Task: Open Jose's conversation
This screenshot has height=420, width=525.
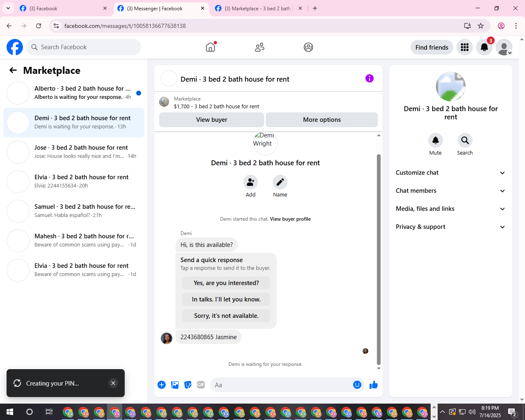Action: click(x=74, y=152)
